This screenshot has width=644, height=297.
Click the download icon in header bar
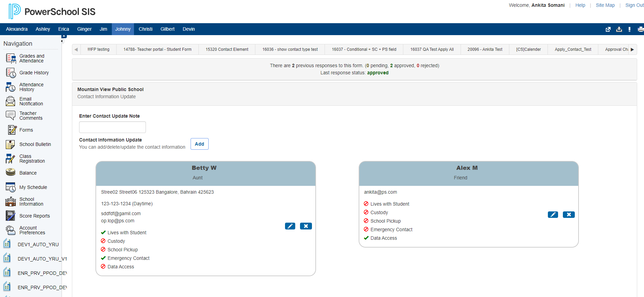(x=619, y=29)
